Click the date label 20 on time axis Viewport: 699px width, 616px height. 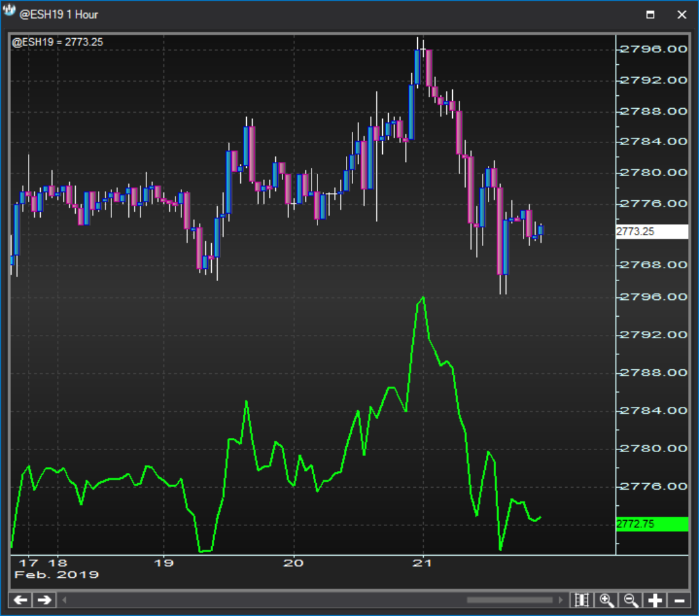coord(293,563)
